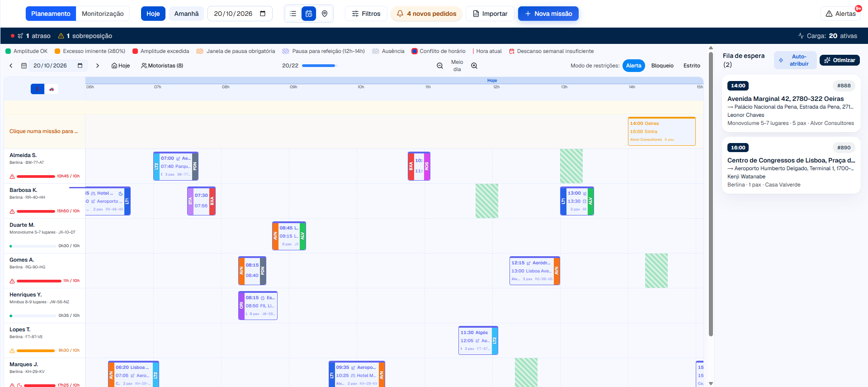The height and width of the screenshot is (387, 868).
Task: Open Motoristas (8) driver selector
Action: pos(162,66)
